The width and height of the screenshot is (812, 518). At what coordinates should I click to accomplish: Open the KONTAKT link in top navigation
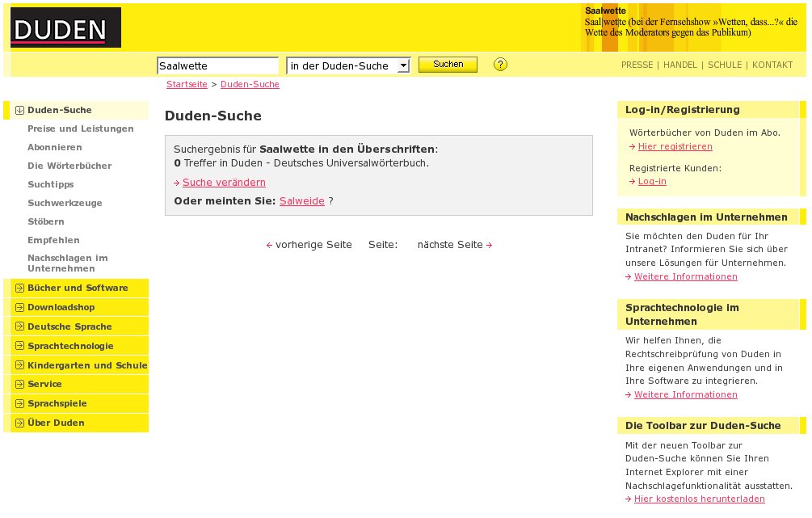pyautogui.click(x=772, y=65)
